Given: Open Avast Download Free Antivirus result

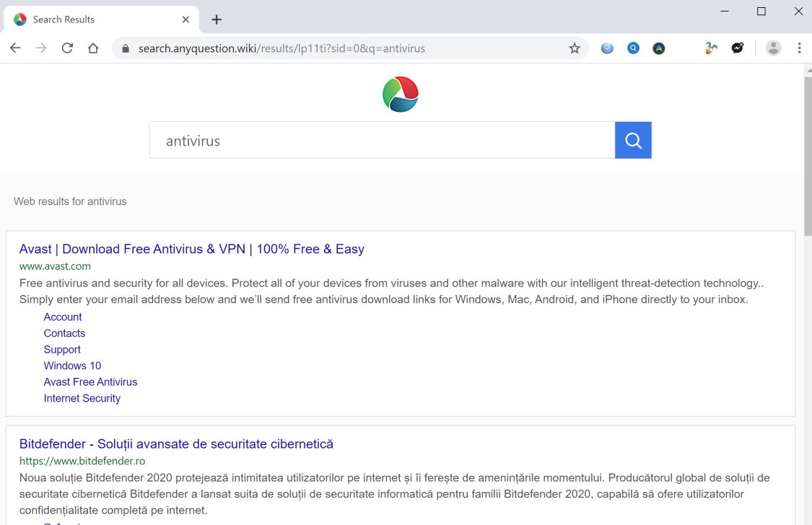Looking at the screenshot, I should pos(191,249).
